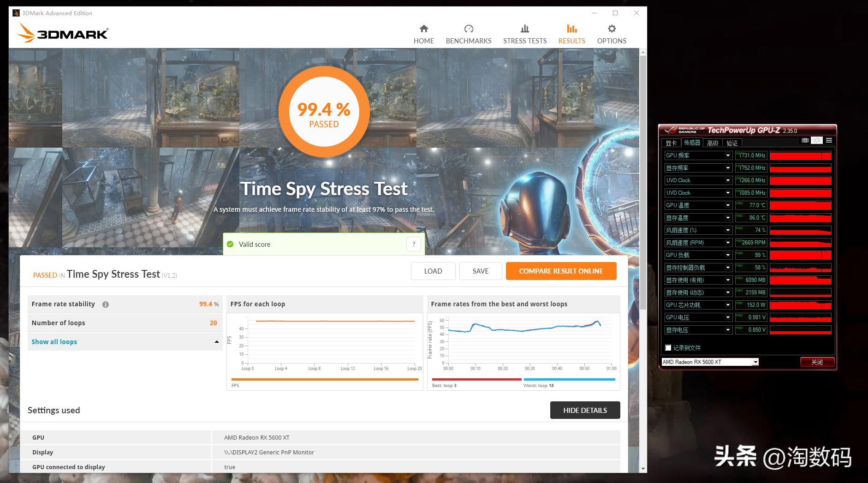868x483 pixels.
Task: Click the best and worst loops frame rate chart
Action: 523,352
